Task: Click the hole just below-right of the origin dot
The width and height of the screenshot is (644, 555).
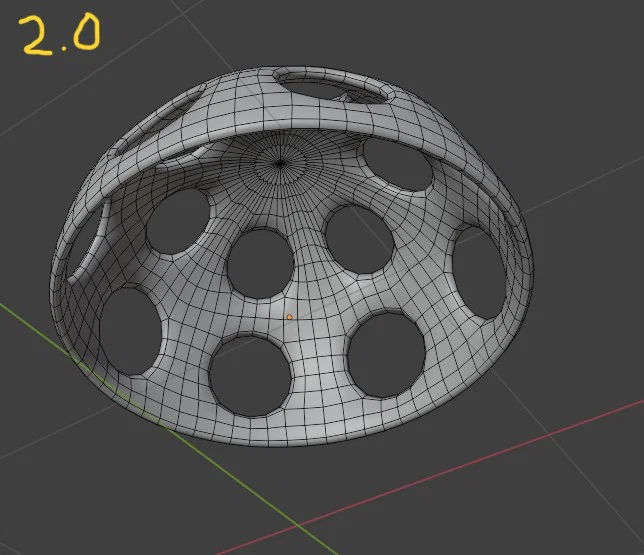Action: pyautogui.click(x=386, y=355)
